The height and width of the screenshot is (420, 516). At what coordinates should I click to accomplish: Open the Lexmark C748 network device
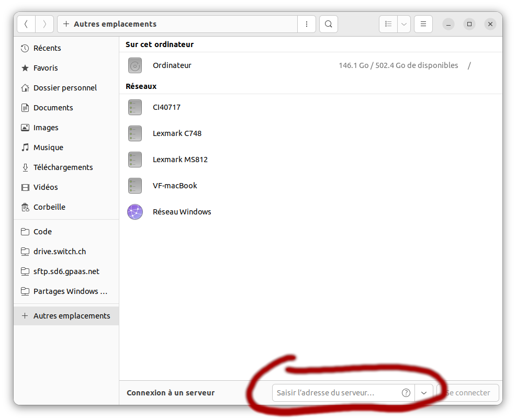click(x=177, y=133)
